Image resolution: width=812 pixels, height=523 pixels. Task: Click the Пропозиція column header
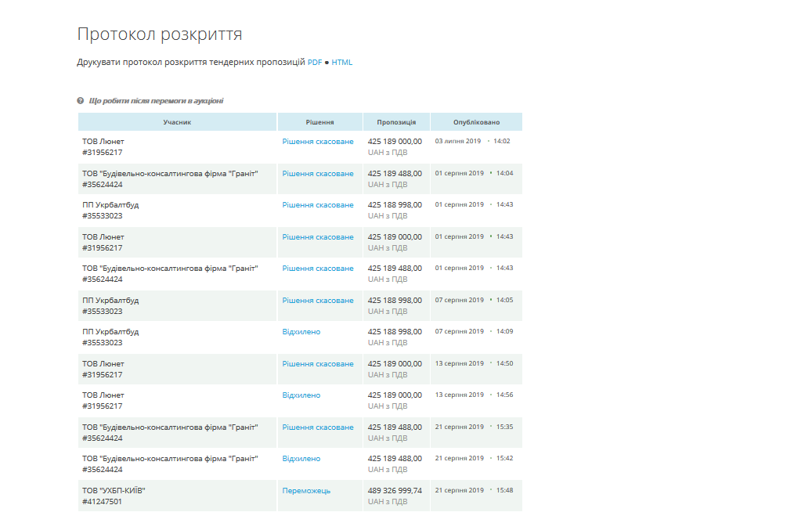click(x=396, y=122)
